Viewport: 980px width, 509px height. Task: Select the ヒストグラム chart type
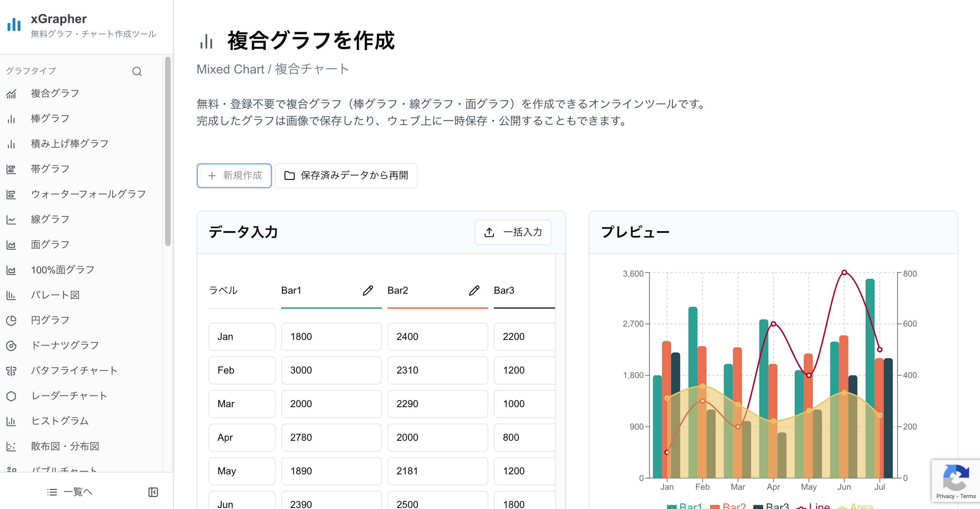tap(59, 421)
